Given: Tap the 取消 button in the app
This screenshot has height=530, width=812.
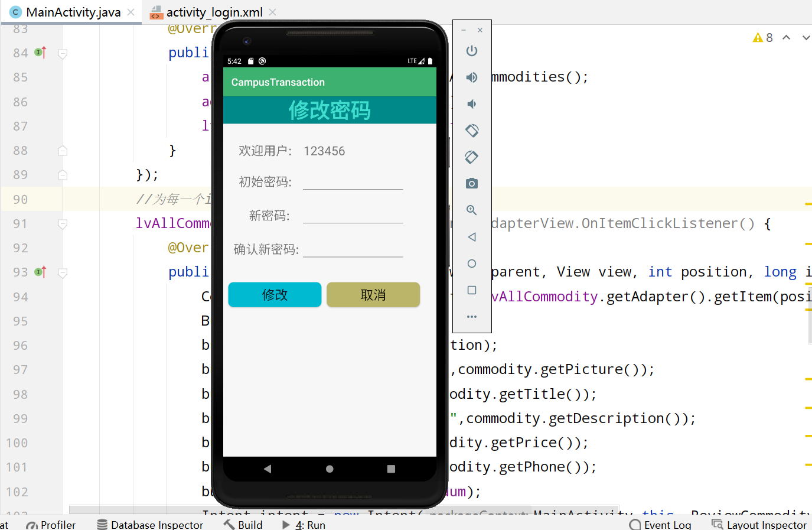Looking at the screenshot, I should coord(373,295).
